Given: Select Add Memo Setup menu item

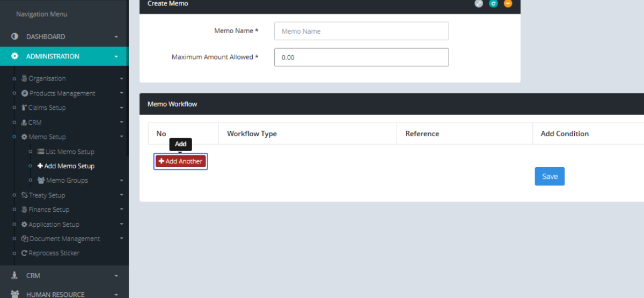Looking at the screenshot, I should 69,166.
